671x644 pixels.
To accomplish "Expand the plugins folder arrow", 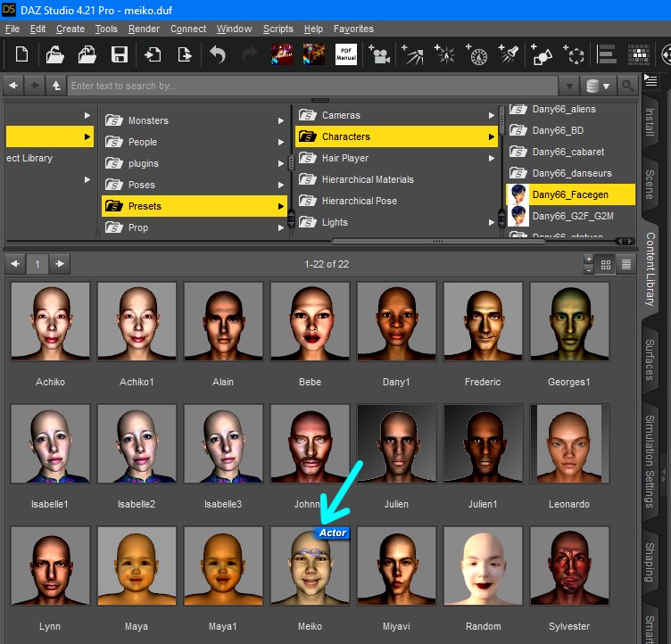I will point(281,163).
